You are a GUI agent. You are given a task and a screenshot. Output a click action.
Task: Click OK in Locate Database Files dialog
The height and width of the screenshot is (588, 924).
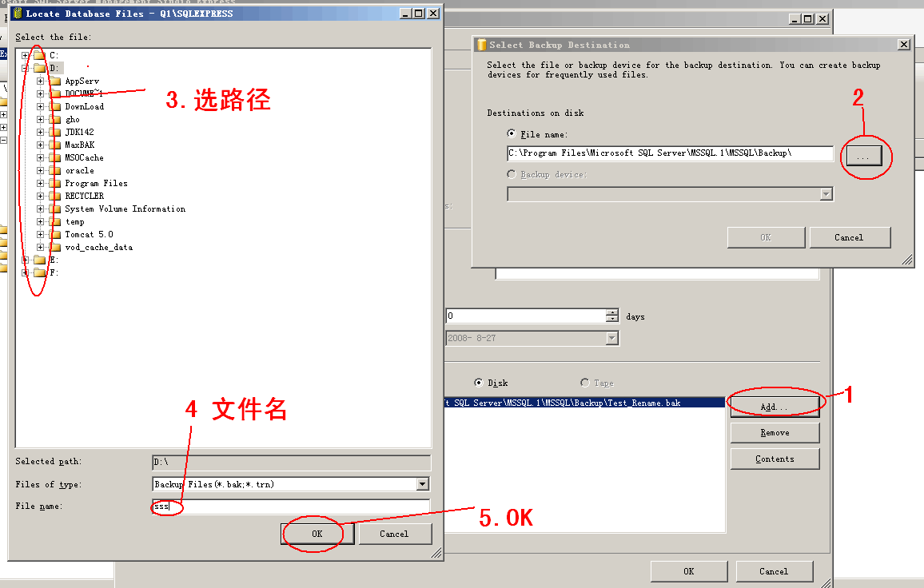[317, 534]
